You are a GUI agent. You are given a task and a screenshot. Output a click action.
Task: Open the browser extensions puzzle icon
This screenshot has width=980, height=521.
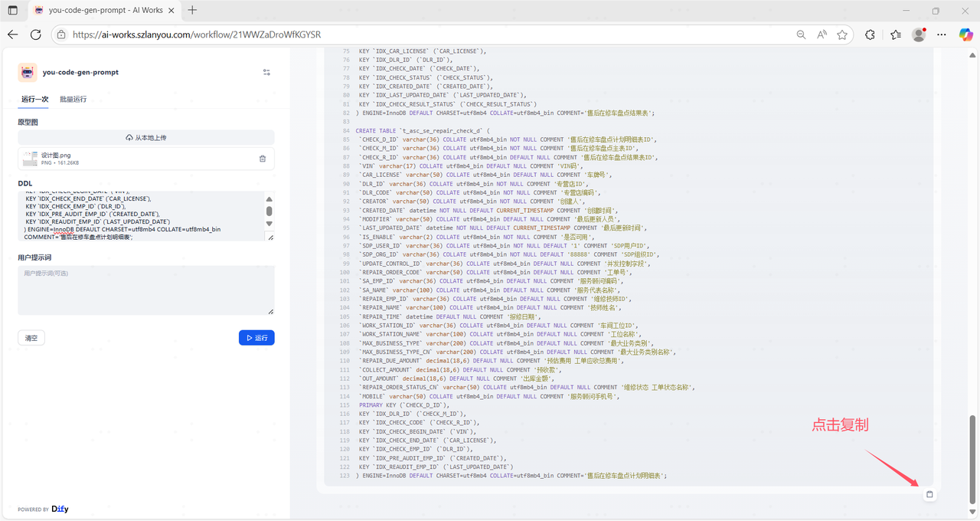(x=870, y=34)
